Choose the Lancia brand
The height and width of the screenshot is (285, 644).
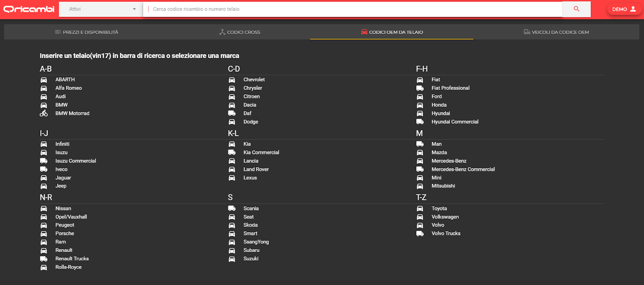(251, 161)
